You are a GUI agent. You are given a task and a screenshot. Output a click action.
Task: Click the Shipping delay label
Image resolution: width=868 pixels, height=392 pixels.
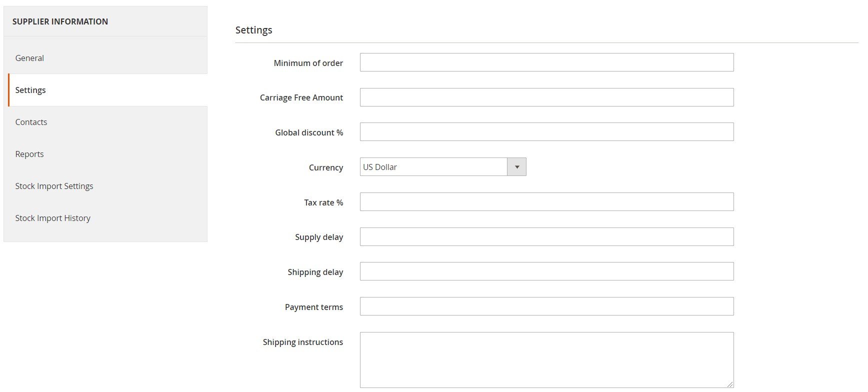(315, 272)
